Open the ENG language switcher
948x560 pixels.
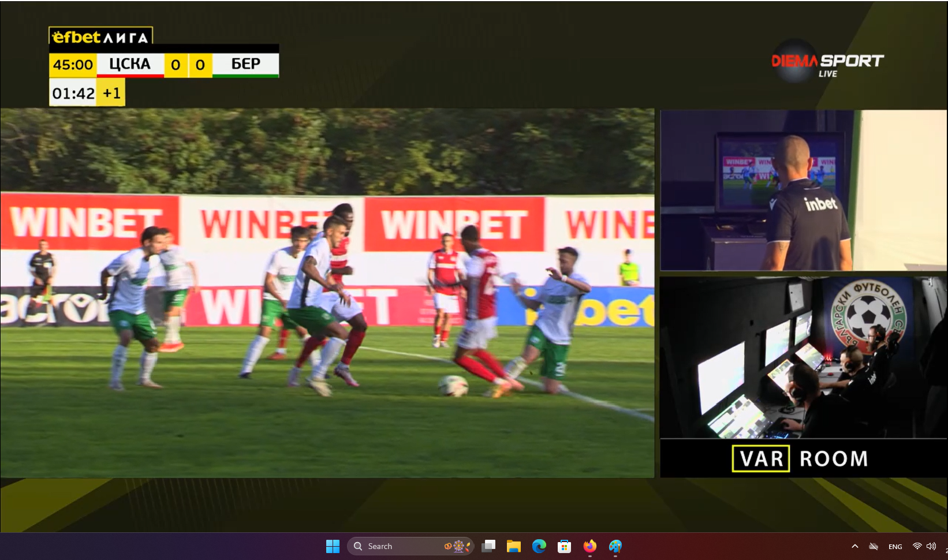pyautogui.click(x=895, y=547)
